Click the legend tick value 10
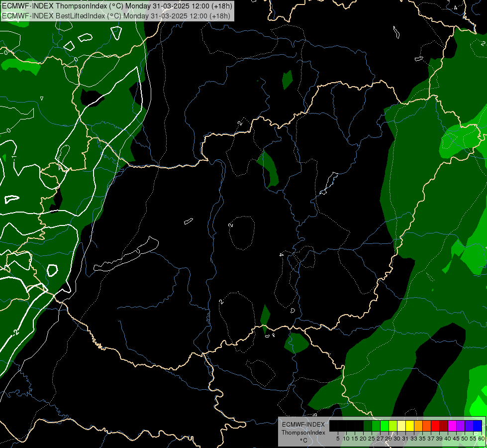This screenshot has height=448, width=487. 346,439
